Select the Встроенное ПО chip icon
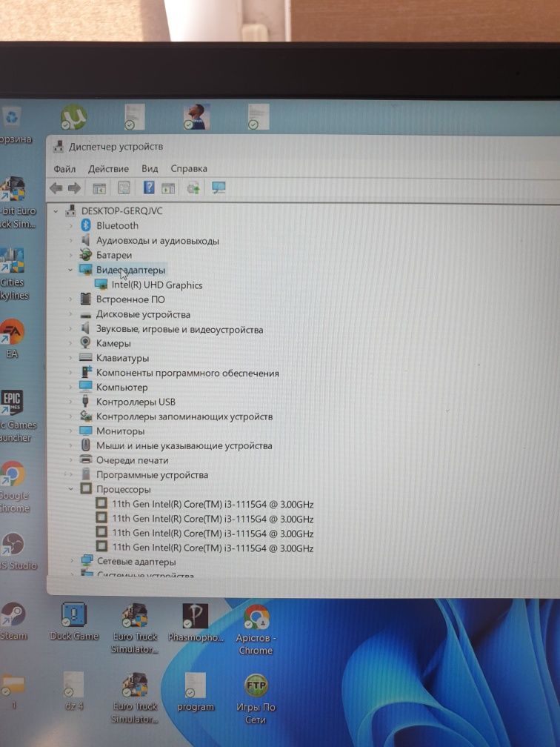Screen dimensions: 560x747 coord(86,299)
